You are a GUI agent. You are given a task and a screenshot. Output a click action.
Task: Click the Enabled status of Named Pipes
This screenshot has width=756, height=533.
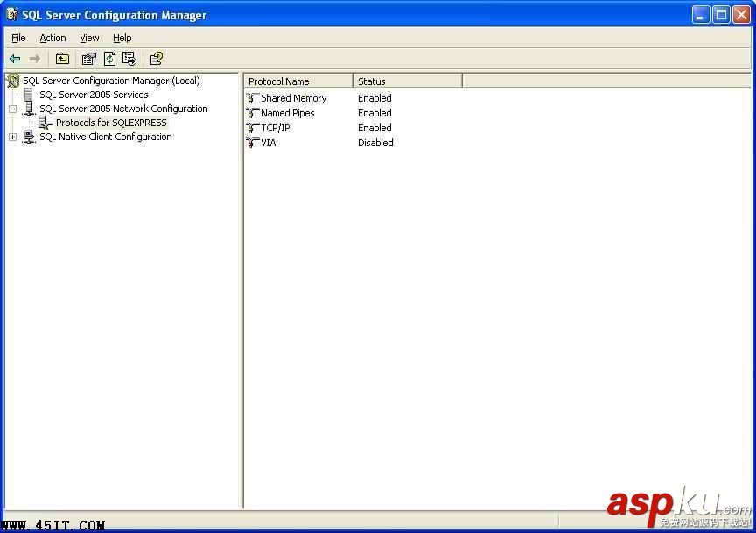[x=374, y=113]
